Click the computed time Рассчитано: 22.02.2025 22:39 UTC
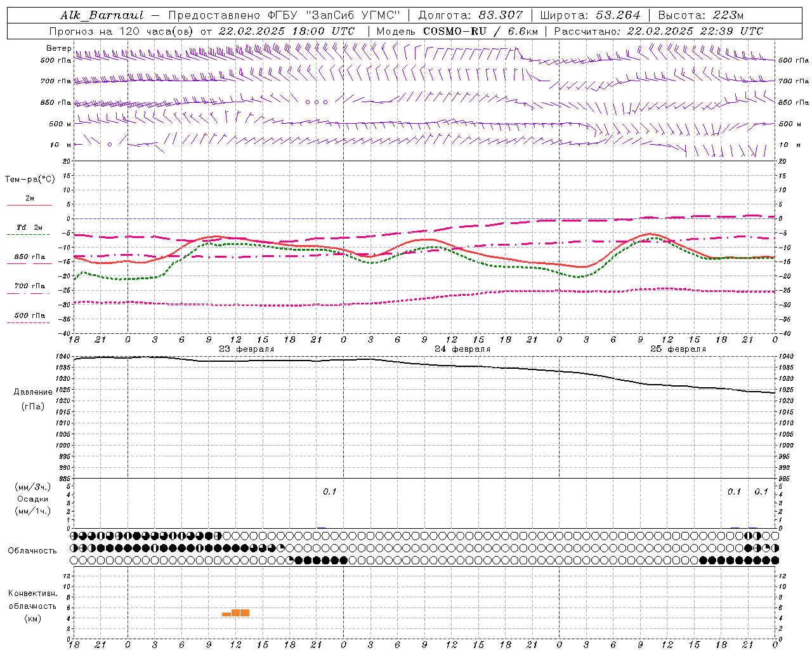The width and height of the screenshot is (812, 650). (x=658, y=31)
